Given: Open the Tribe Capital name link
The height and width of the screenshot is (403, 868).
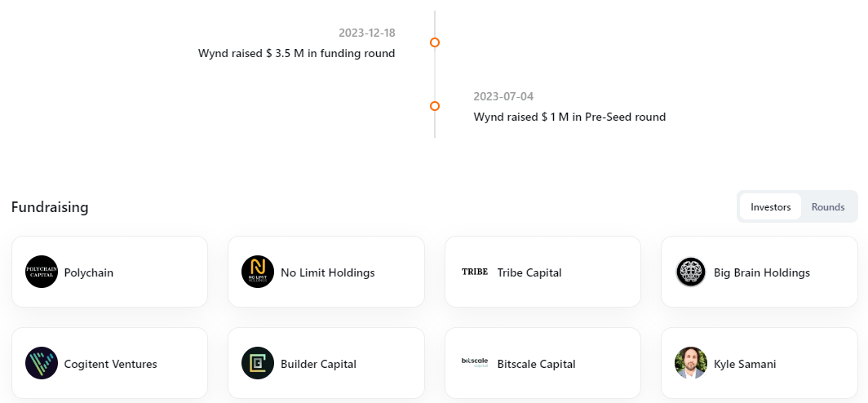Looking at the screenshot, I should [x=529, y=272].
